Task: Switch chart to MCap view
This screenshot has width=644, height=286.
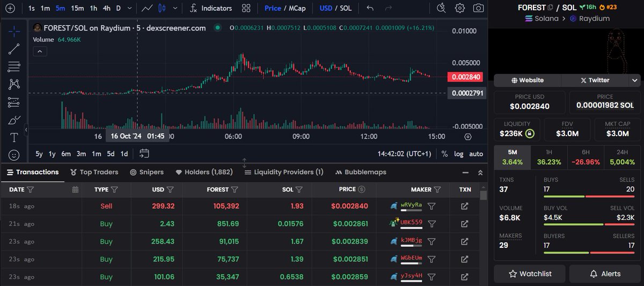Action: (x=297, y=8)
